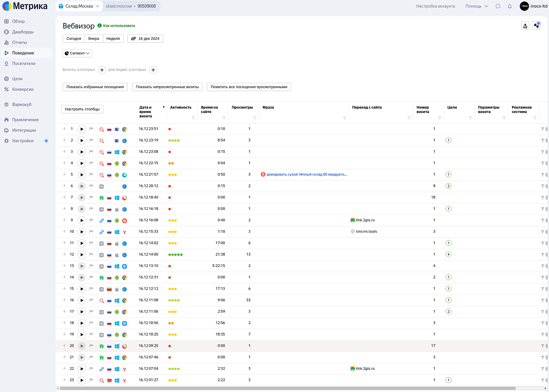Open Конверсии in the sidebar
Screen dimensions: 549x392
23,89
